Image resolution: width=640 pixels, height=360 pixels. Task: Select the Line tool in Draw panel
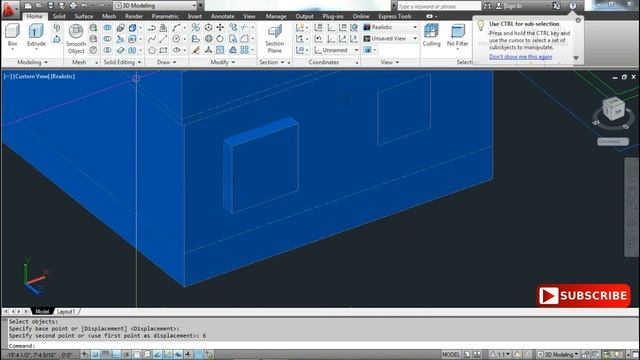coord(163,39)
